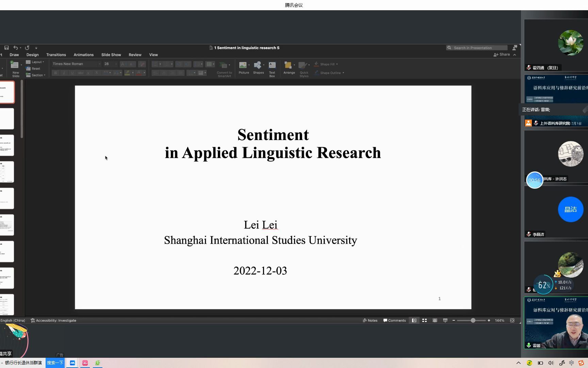Image resolution: width=588 pixels, height=368 pixels.
Task: Save the presentation with the disk icon
Action: coord(6,48)
